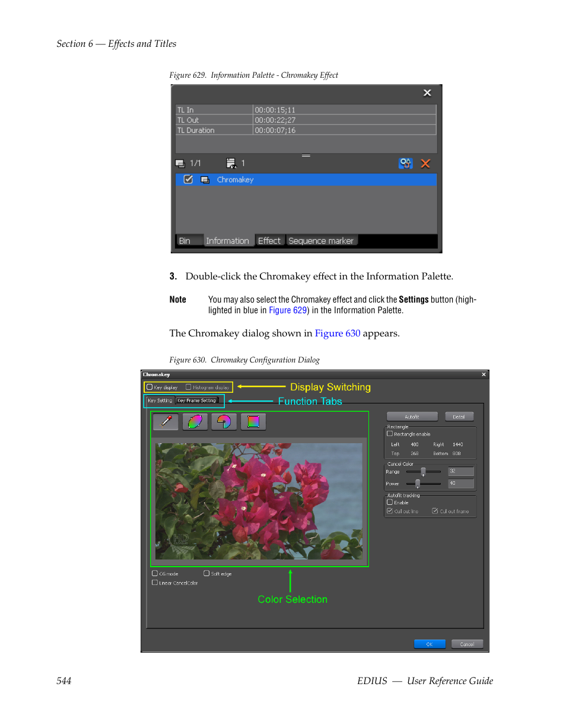
Task: Uncheck the Chromakey effect checkbox
Action: pos(188,179)
